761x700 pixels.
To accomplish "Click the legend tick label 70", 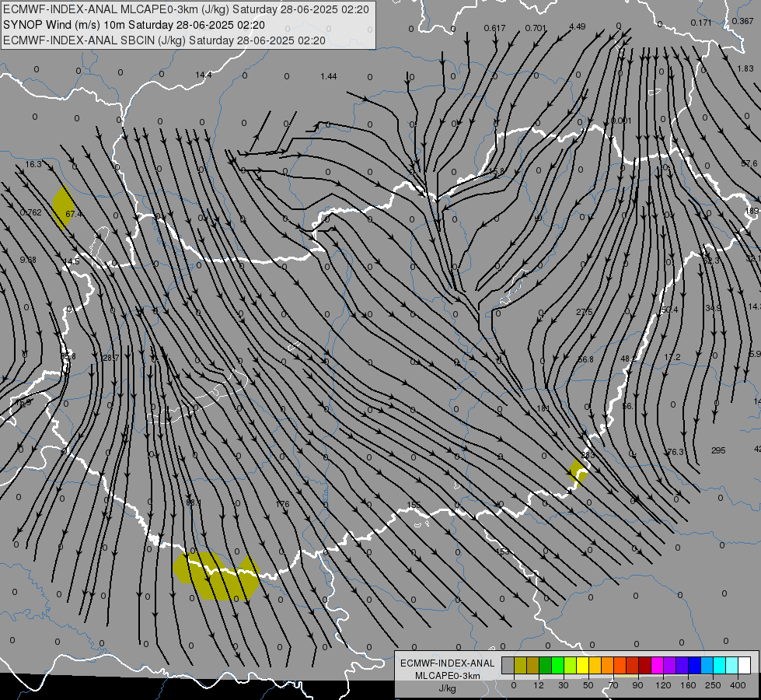I will (613, 685).
